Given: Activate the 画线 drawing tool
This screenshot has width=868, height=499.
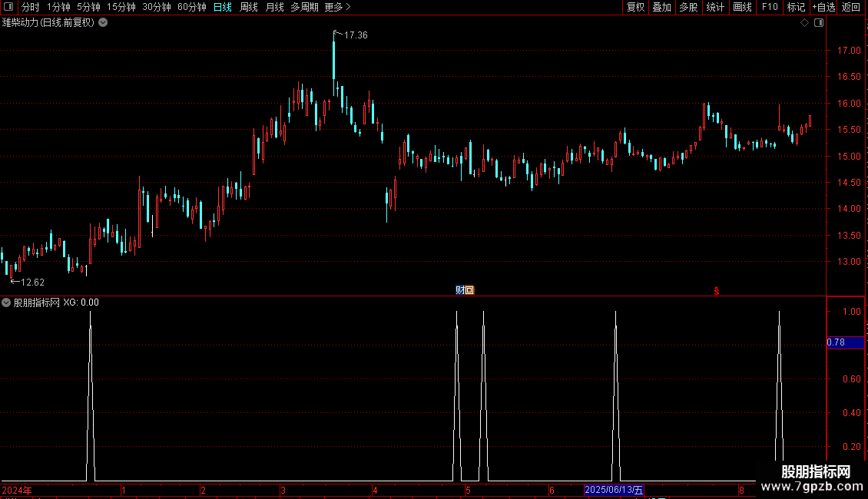Looking at the screenshot, I should (742, 7).
